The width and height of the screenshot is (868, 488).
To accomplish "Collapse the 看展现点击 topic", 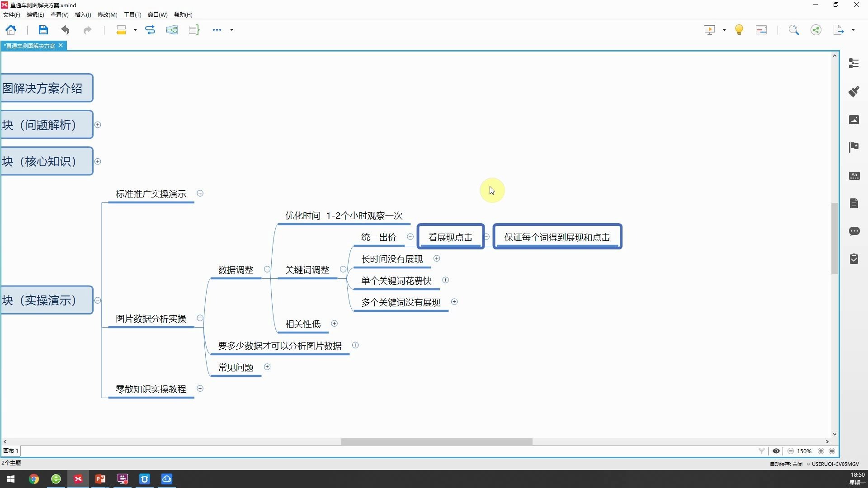I will (487, 236).
